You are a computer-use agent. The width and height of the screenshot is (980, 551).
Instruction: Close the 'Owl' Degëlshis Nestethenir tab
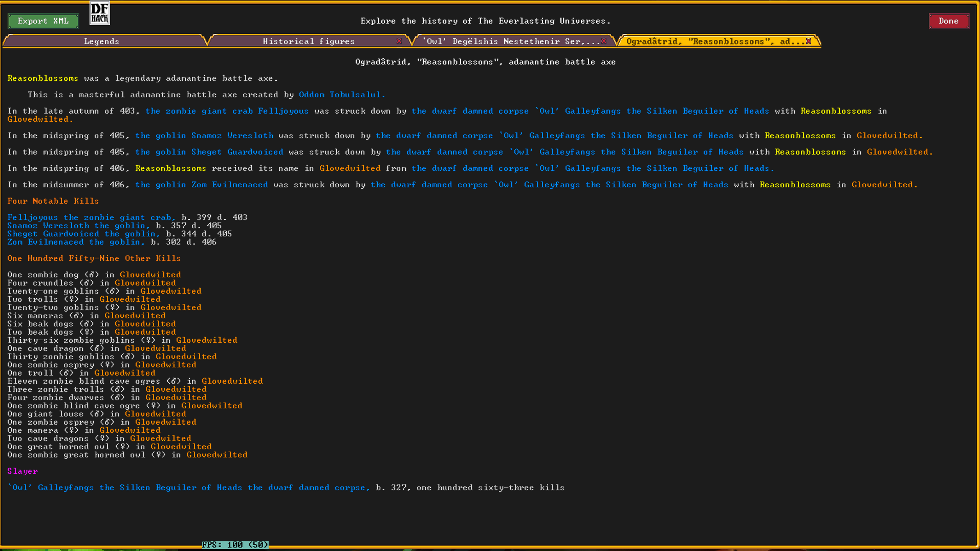coord(604,41)
